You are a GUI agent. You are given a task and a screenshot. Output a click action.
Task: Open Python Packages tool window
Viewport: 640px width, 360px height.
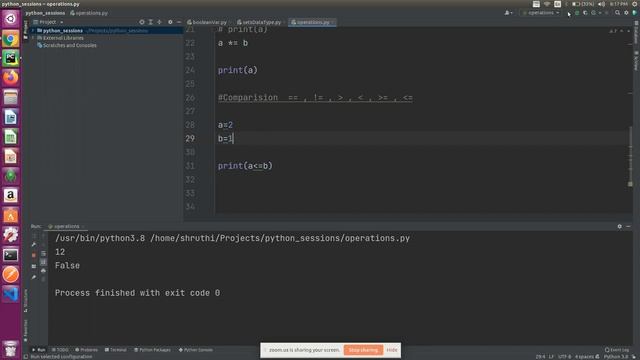pos(153,350)
